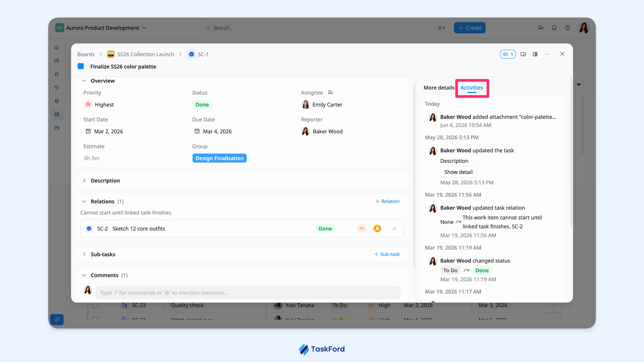Add a new Relation

[x=387, y=201]
